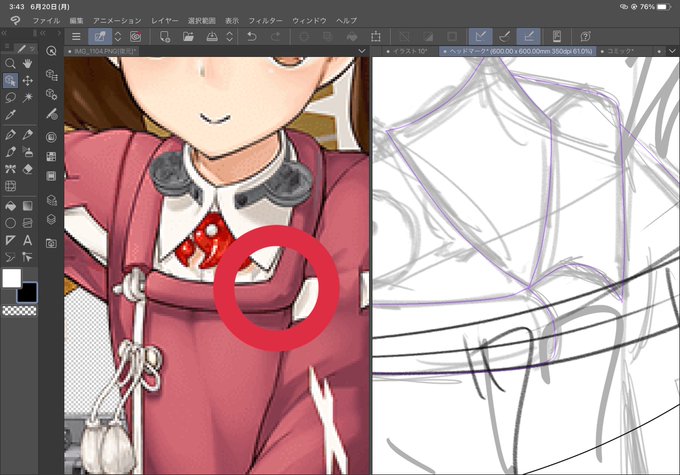The width and height of the screenshot is (680, 475).
Task: Open the Layer Property palette icon
Action: 51,200
